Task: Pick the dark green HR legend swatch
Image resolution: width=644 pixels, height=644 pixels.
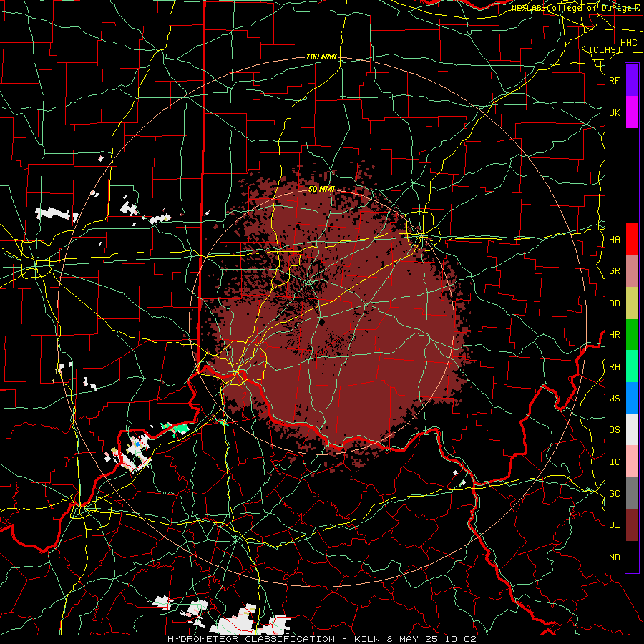Action: 632,334
